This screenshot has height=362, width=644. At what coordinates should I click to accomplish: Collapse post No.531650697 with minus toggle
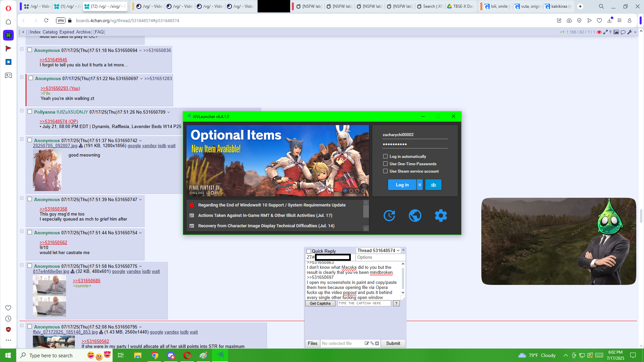point(22,77)
